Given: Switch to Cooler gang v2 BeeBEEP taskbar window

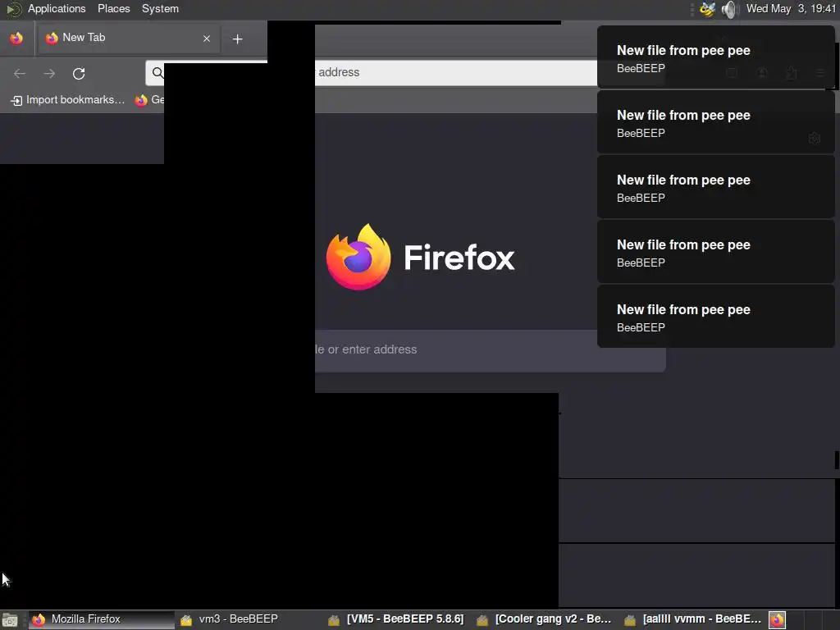Looking at the screenshot, I should [546, 620].
